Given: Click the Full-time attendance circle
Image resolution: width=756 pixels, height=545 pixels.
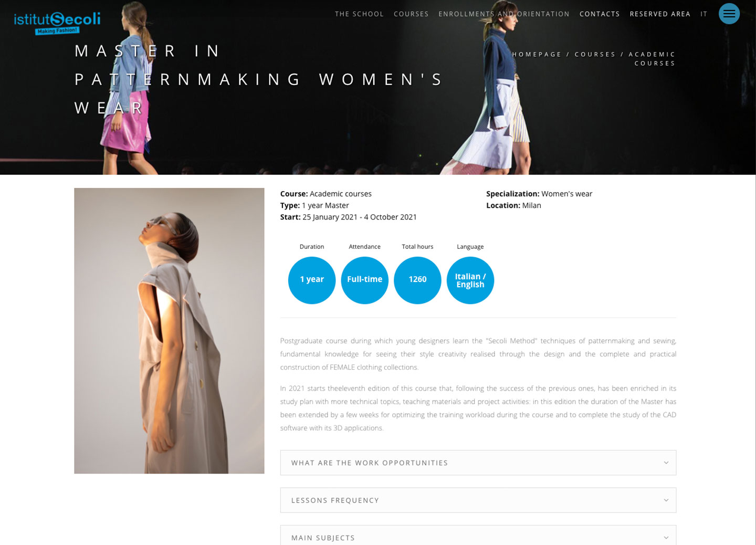Looking at the screenshot, I should [365, 280].
